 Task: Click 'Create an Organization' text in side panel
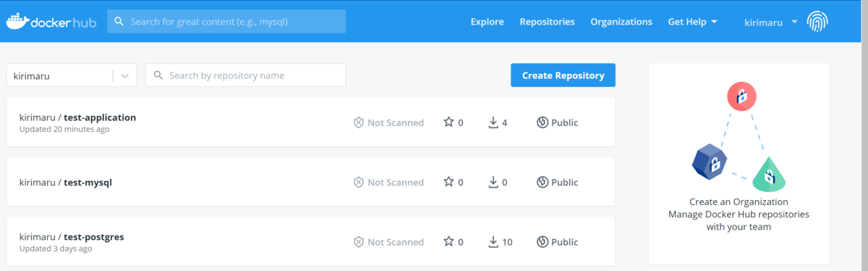pos(739,202)
